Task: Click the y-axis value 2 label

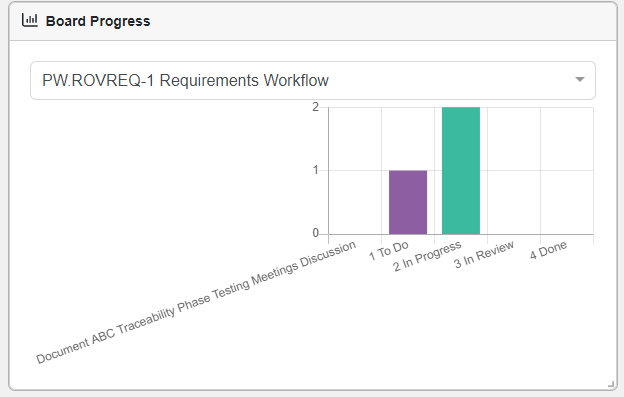Action: coord(316,107)
